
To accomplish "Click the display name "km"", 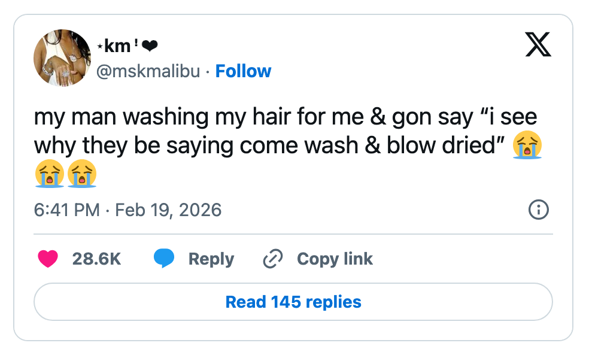I will [117, 46].
